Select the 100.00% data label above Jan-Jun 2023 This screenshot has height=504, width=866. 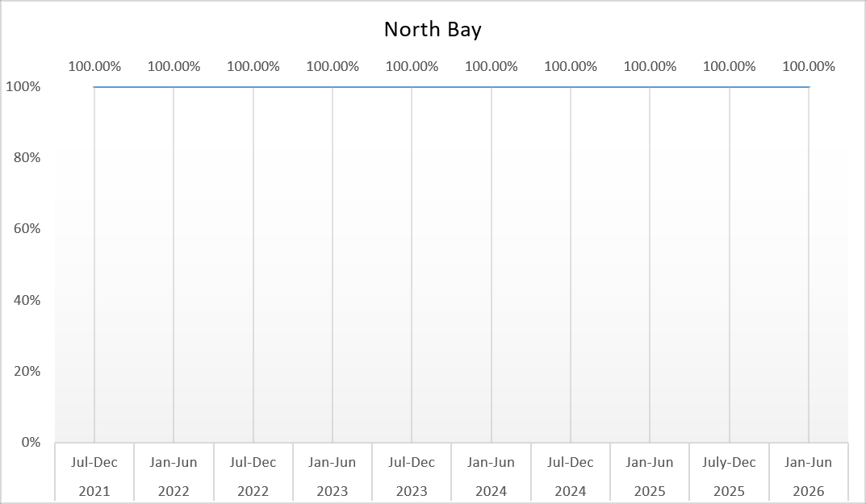click(333, 67)
